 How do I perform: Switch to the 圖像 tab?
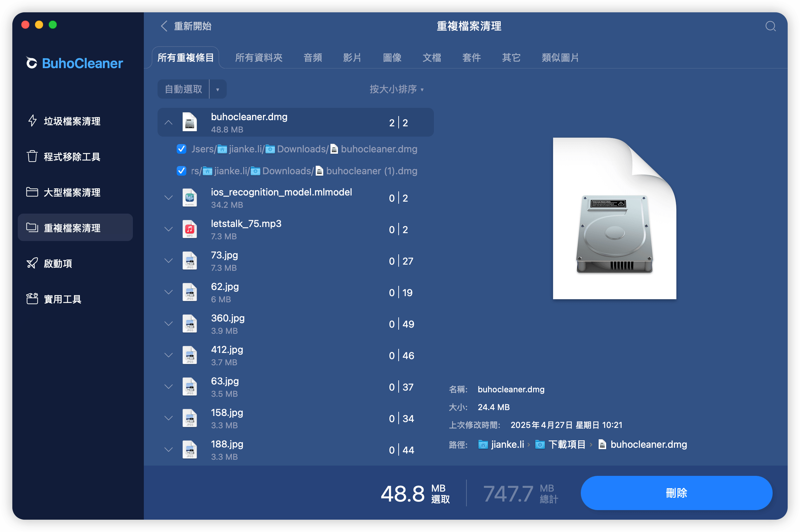392,58
